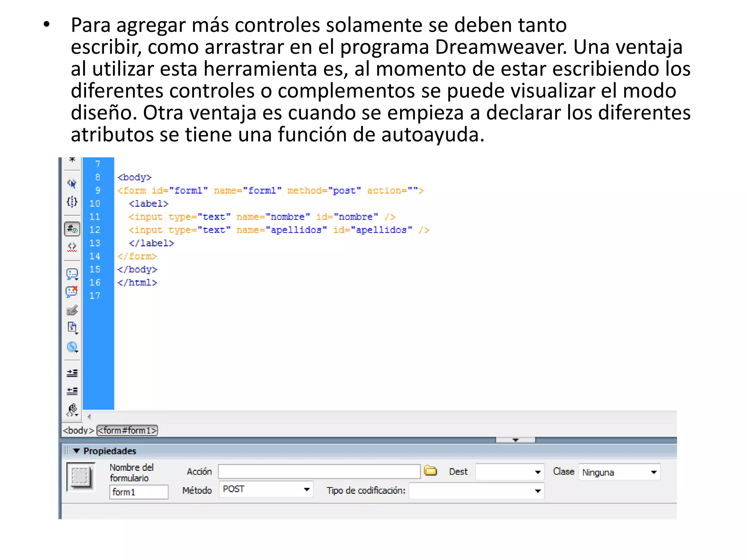Click the wrap tag pencil icon

(72, 310)
